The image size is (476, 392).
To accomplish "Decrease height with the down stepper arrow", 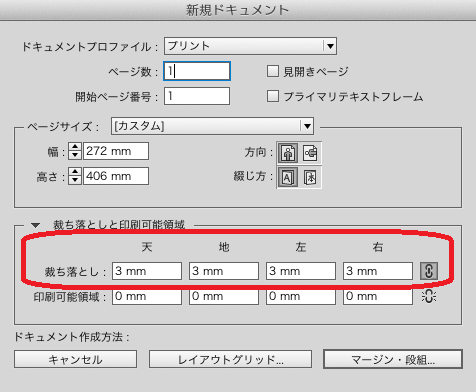I will [x=75, y=180].
